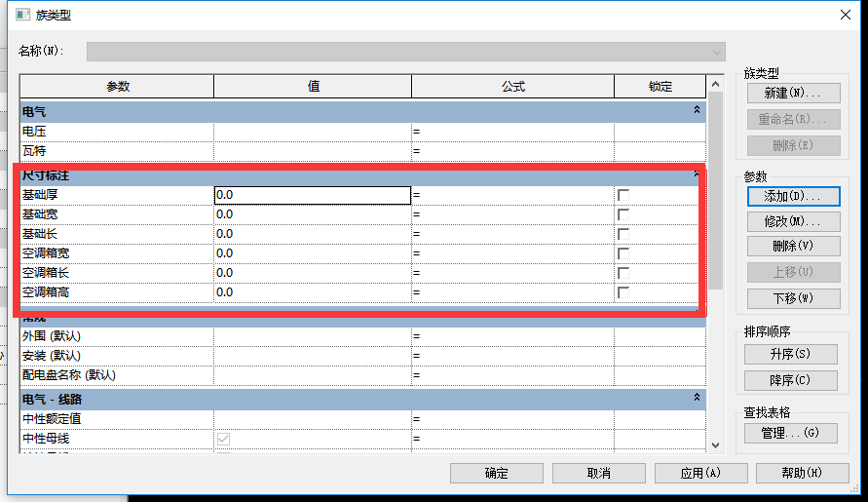Toggle lock checkbox for 基础厚
868x502 pixels.
click(623, 195)
